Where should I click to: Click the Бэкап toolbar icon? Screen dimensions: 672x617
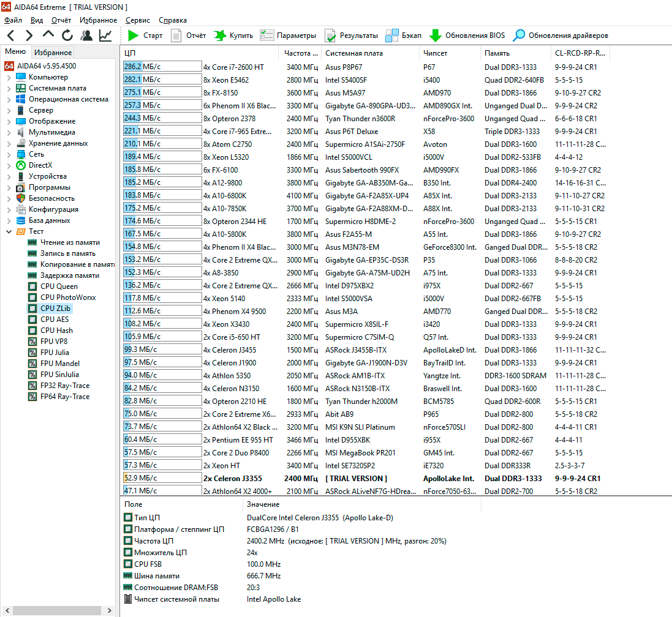coord(392,36)
